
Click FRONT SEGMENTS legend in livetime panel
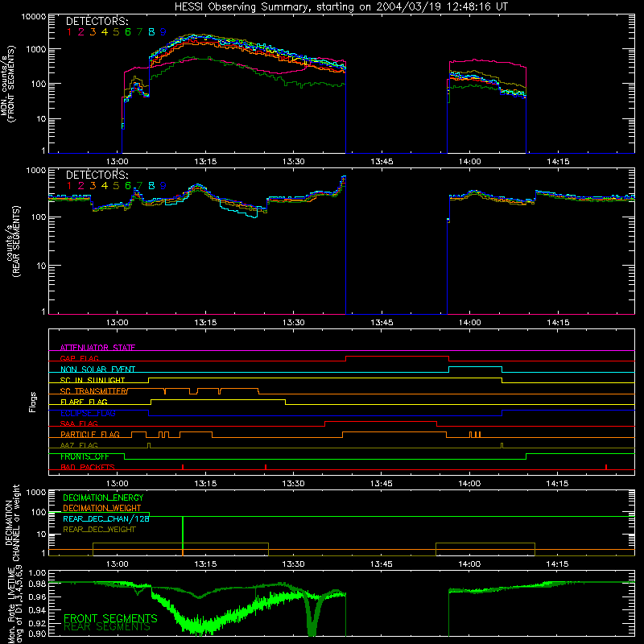pos(110,618)
